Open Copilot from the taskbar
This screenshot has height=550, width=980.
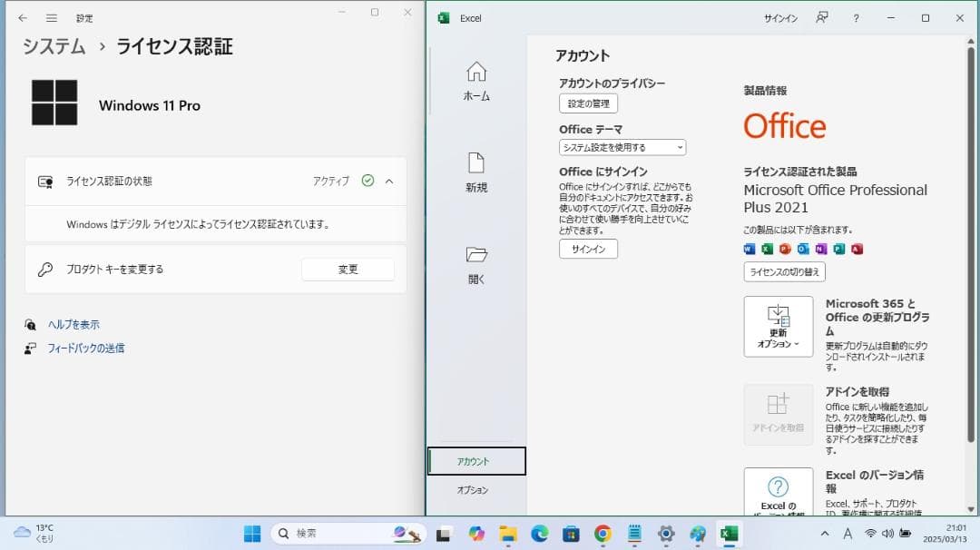click(476, 534)
